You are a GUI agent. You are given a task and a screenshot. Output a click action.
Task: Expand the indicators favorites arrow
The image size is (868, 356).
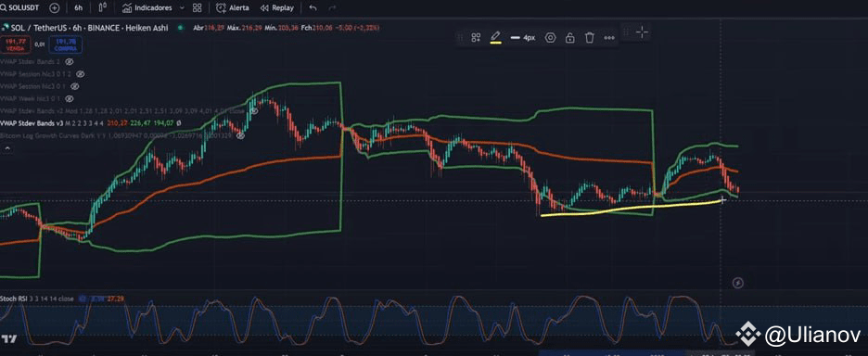[x=182, y=8]
